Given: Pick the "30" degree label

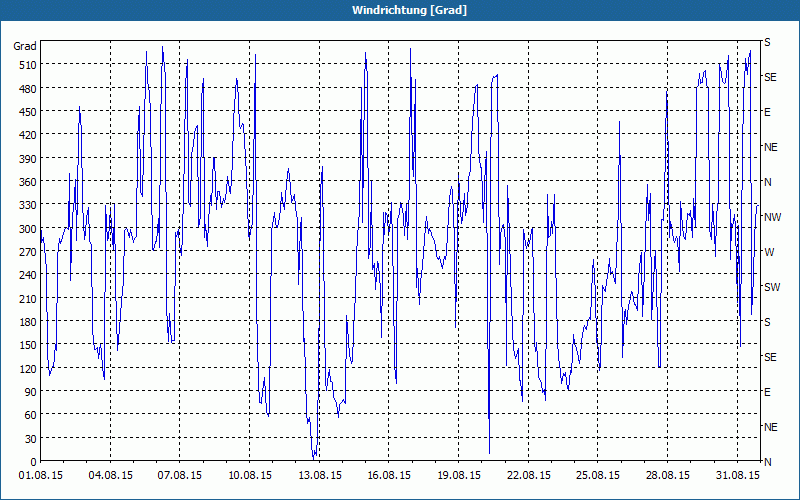Looking at the screenshot, I should coord(31,439).
